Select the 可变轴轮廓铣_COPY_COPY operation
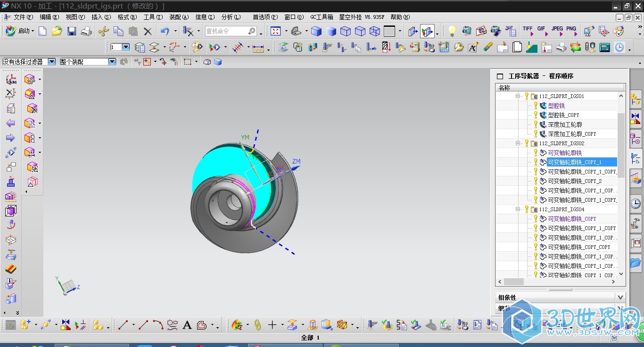Screen dimensions: 644x347 click(x=579, y=247)
